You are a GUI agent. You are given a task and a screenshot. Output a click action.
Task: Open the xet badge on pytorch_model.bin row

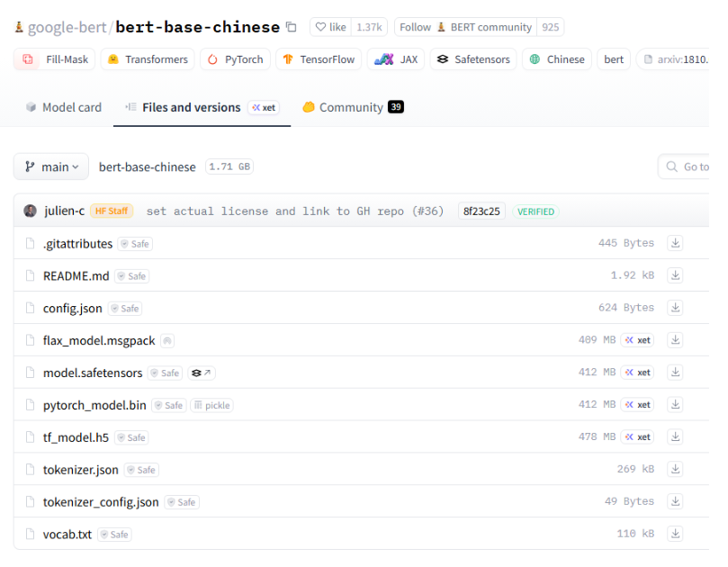[x=637, y=404]
